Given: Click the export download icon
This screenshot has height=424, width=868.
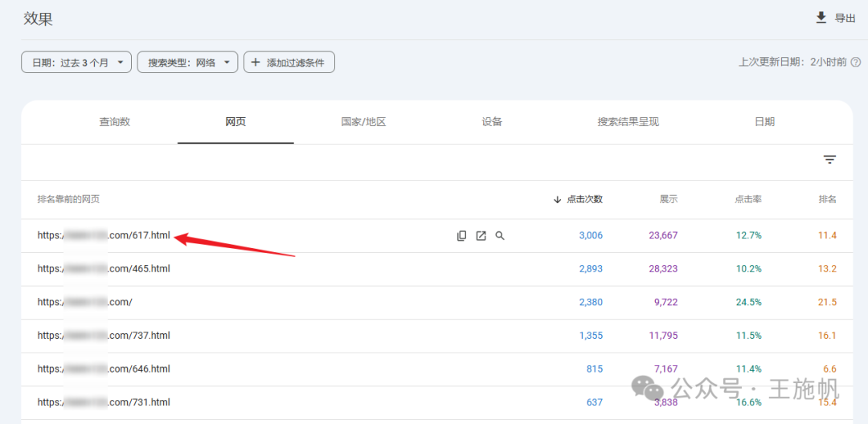Looking at the screenshot, I should coord(821,18).
